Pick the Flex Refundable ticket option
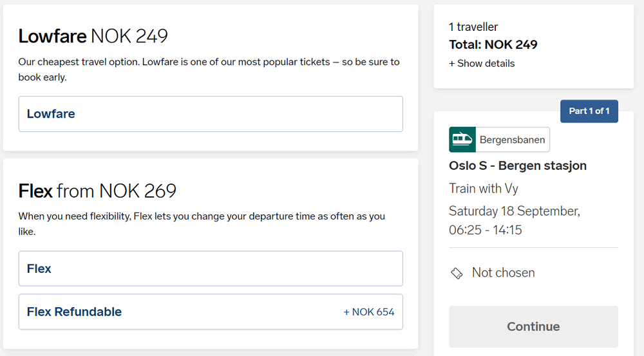 click(x=211, y=312)
